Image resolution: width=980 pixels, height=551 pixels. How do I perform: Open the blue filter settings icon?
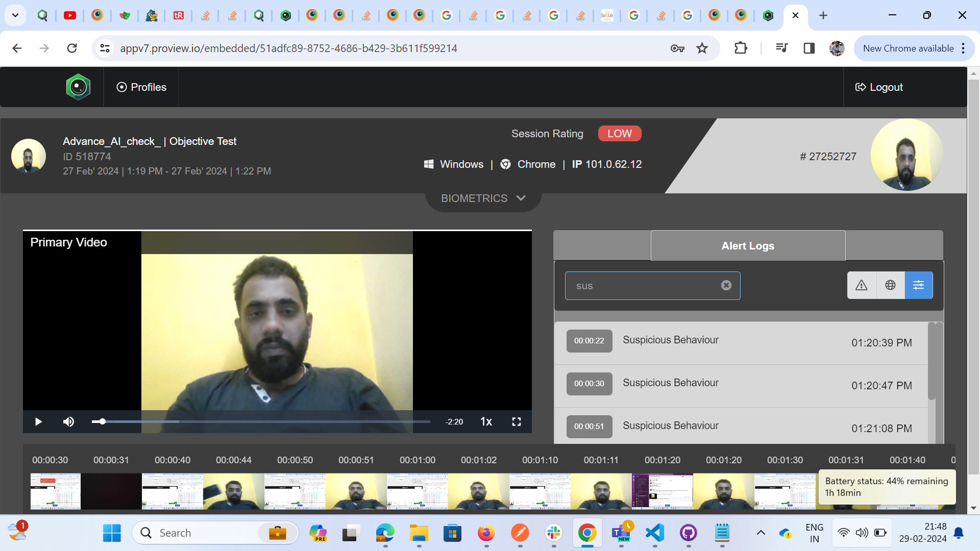pos(918,285)
